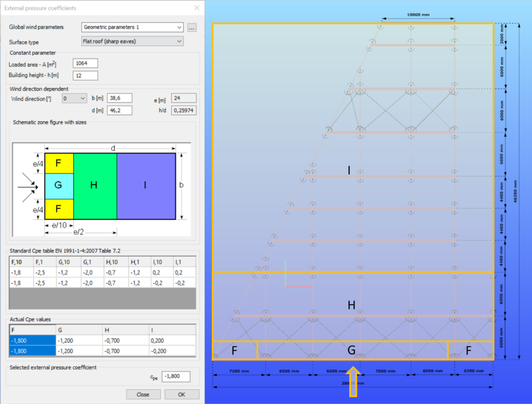Click the F header in Actual Cpe values
The width and height of the screenshot is (532, 404).
[x=33, y=330]
